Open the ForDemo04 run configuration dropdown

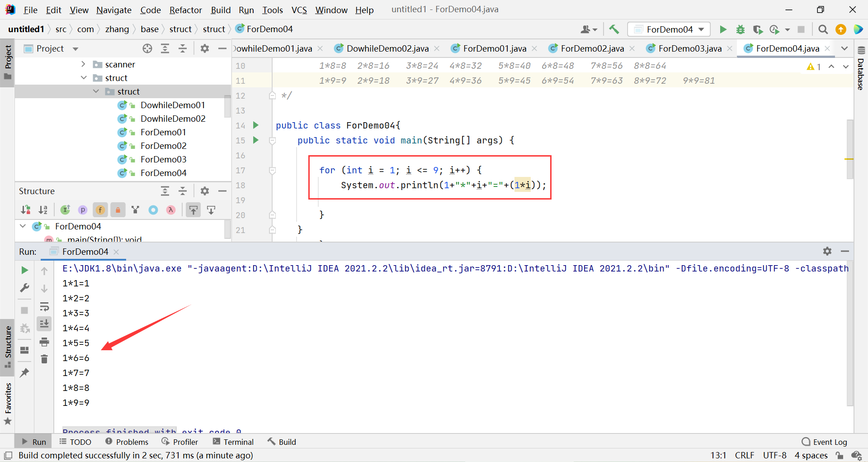669,29
